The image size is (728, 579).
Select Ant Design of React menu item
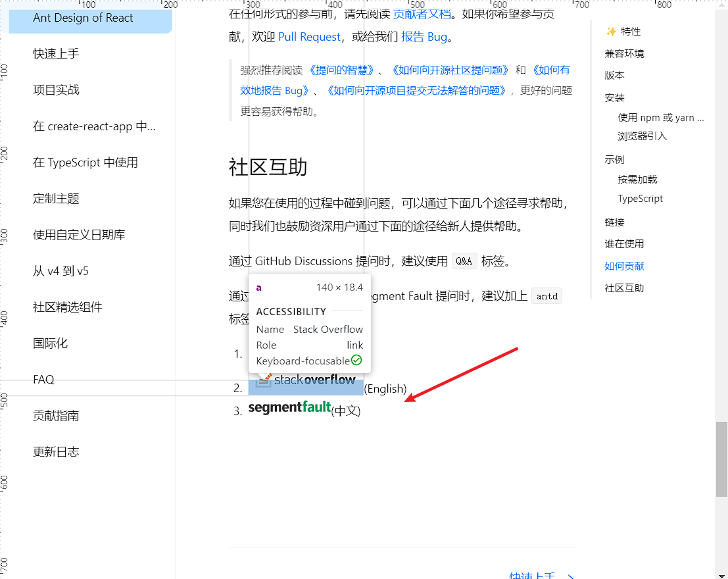91,18
